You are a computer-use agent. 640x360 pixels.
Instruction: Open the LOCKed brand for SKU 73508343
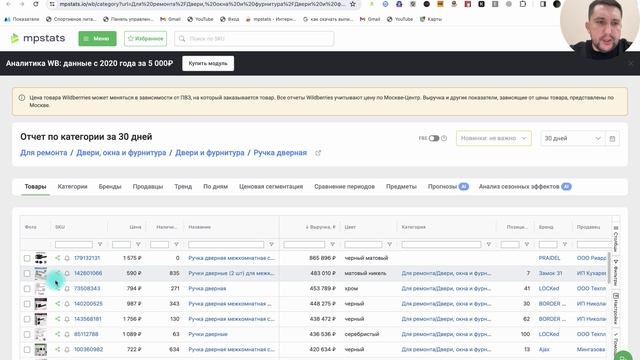[549, 288]
